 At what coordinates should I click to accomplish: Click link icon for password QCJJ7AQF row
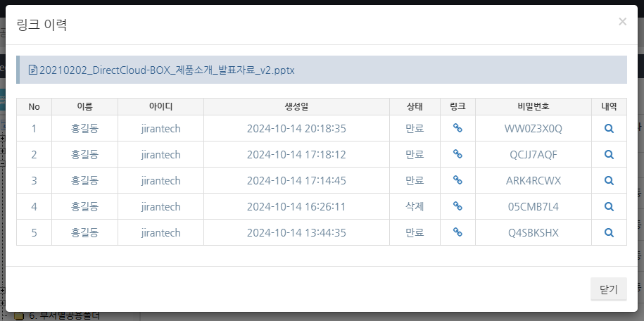coord(457,154)
